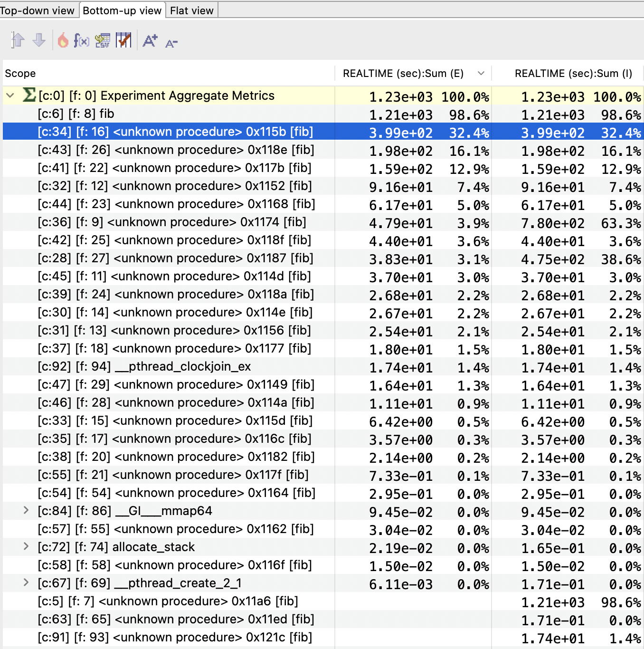Expand the __GI___mmap64 tree node
644x649 pixels.
coord(27,511)
